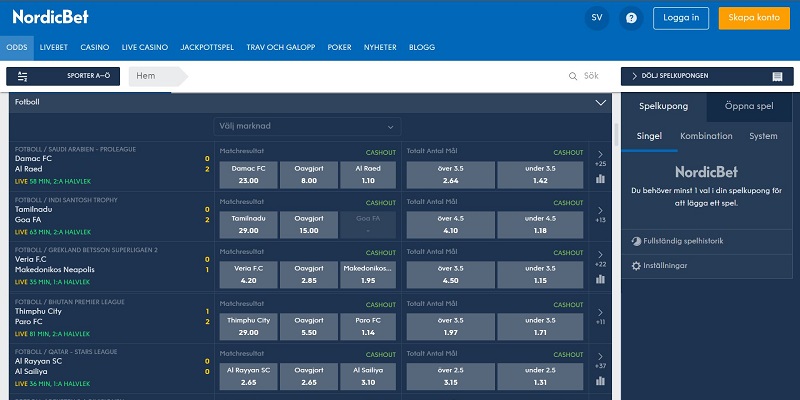Click the bet slip receipt icon
Viewport: 800px width, 400px height.
[x=778, y=77]
